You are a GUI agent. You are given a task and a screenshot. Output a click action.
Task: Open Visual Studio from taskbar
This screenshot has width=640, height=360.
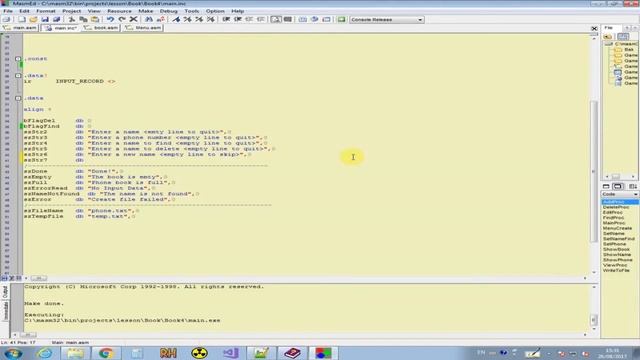click(230, 353)
